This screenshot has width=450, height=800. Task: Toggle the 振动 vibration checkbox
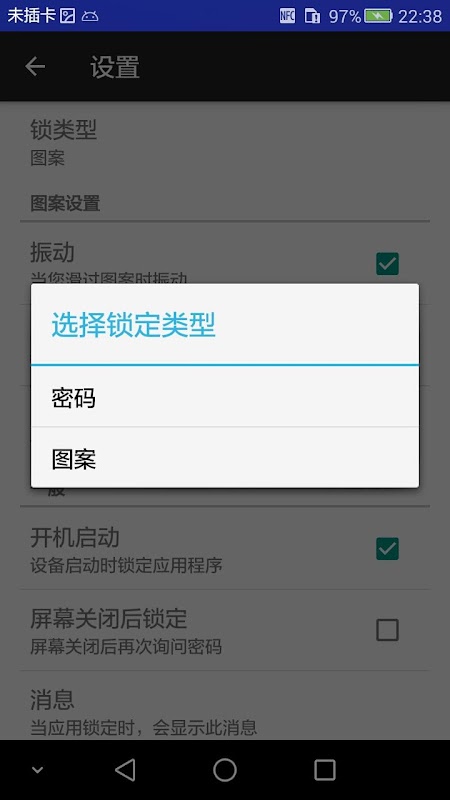tap(387, 264)
